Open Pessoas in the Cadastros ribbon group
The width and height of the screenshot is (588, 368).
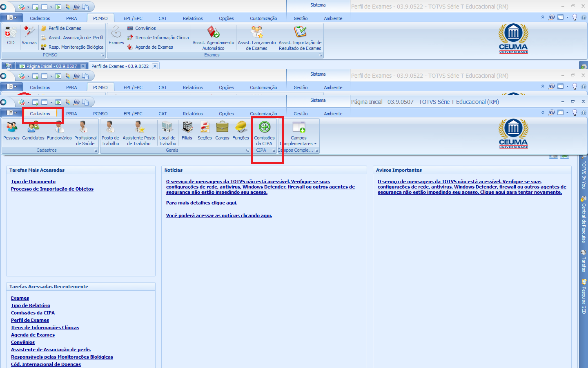click(x=11, y=131)
